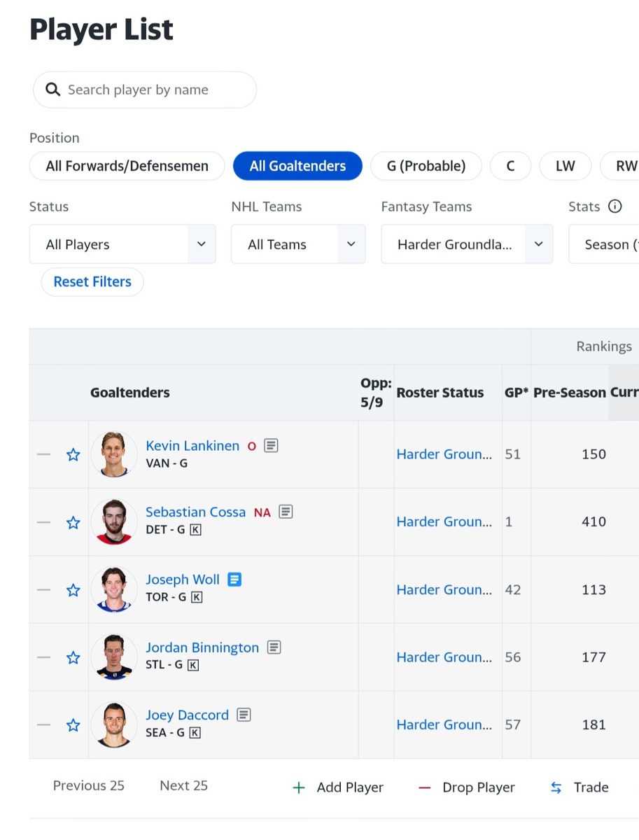This screenshot has height=840, width=639.
Task: Open Sebastian Cossa's headshot thumbnail
Action: pyautogui.click(x=113, y=522)
